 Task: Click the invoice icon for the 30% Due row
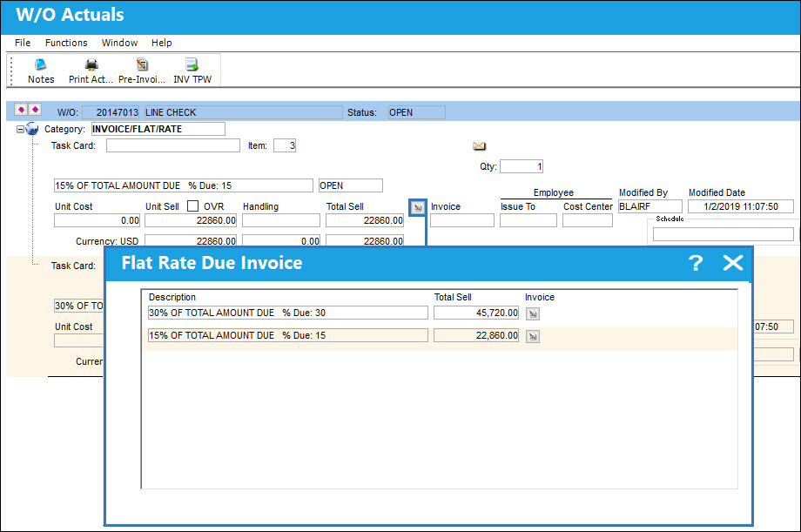pyautogui.click(x=533, y=313)
